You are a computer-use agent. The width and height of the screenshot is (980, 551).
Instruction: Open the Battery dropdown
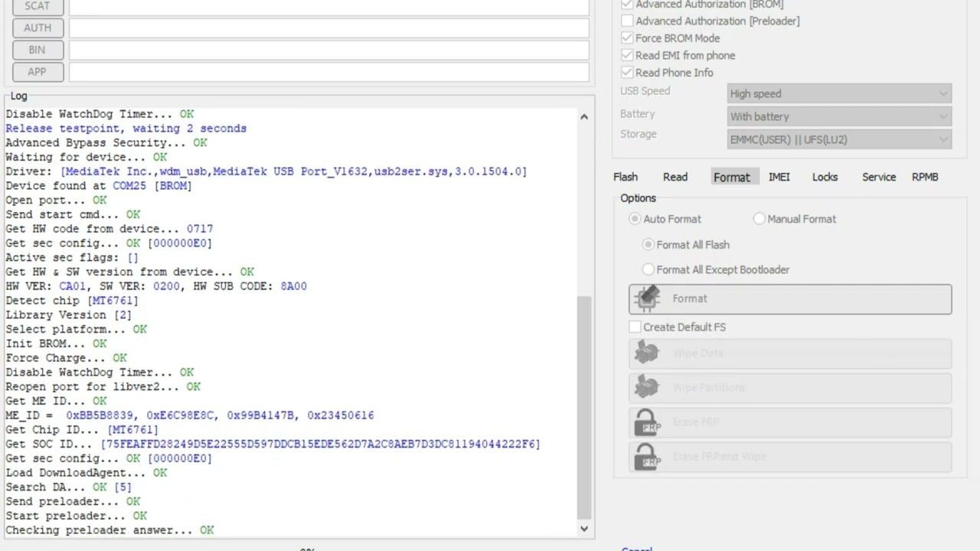839,116
